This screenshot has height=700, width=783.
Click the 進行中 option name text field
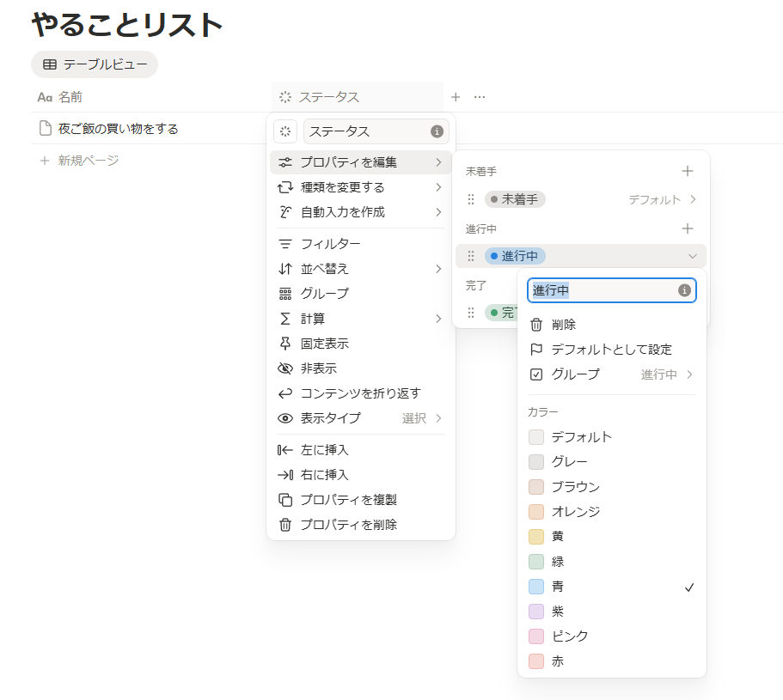(602, 290)
